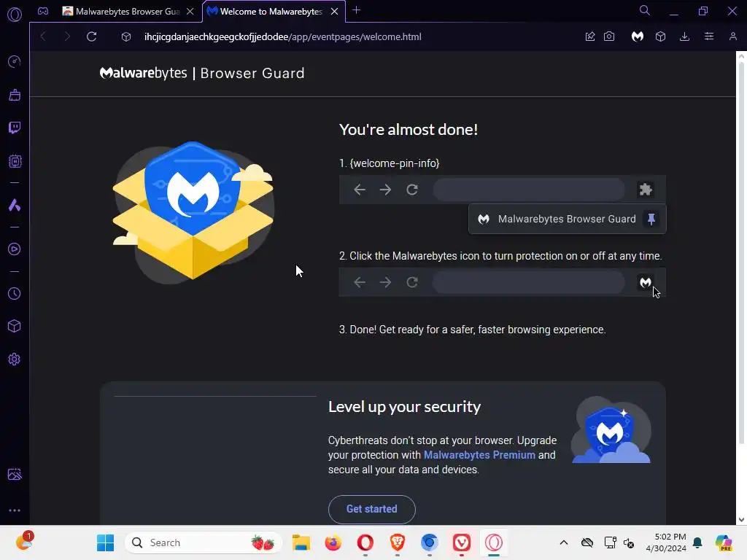Open the Windows Start menu

pyautogui.click(x=105, y=542)
